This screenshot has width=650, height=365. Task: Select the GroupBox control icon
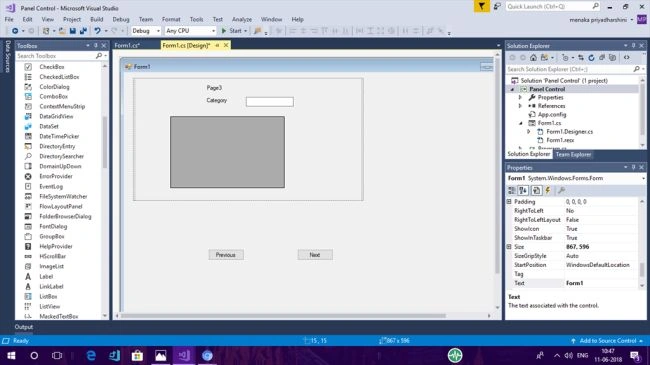[28, 236]
